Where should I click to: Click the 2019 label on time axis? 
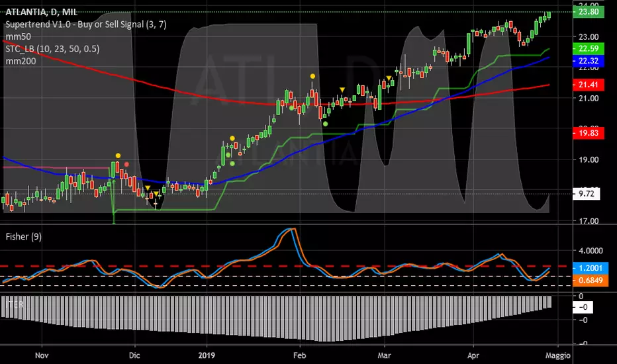[207, 355]
